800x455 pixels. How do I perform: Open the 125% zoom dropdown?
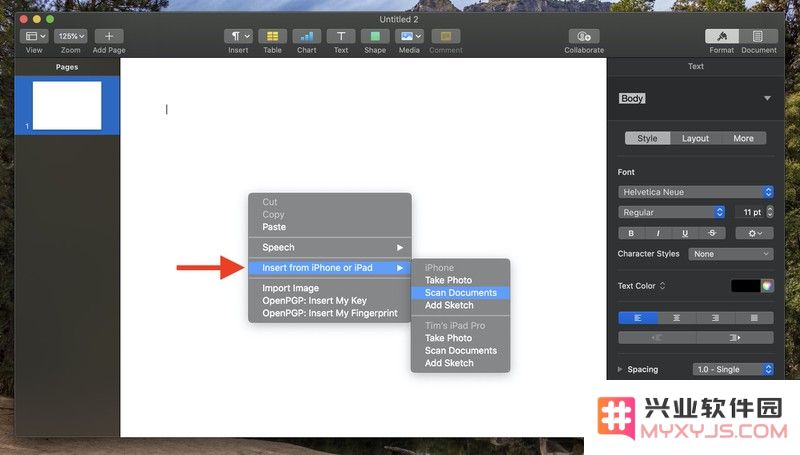[70, 36]
